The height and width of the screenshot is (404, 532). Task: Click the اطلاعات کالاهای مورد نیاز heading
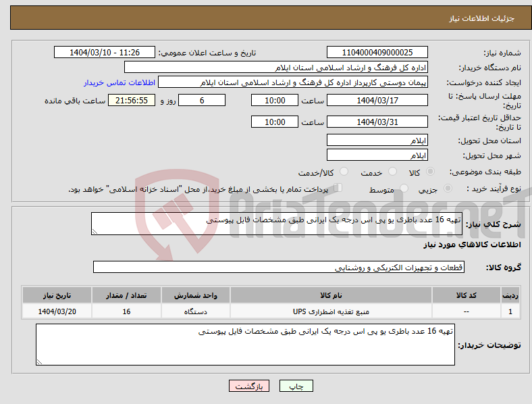[472, 245]
